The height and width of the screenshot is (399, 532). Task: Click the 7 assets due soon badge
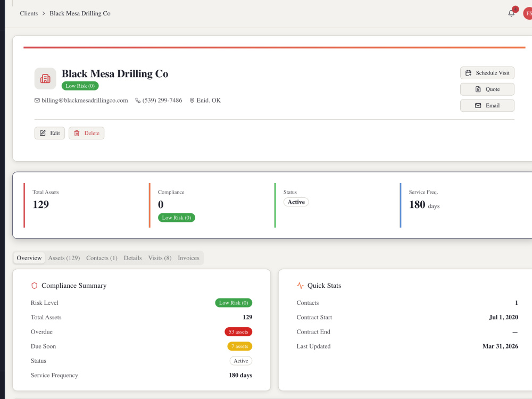(239, 346)
